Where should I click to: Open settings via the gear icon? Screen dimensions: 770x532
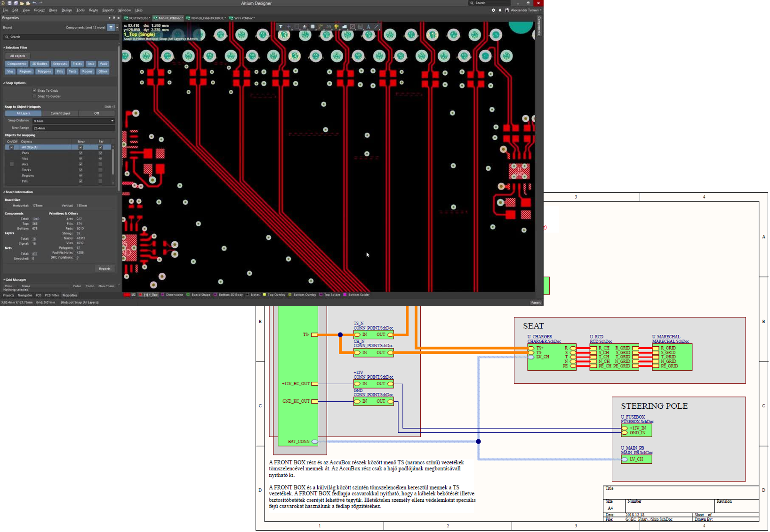(x=493, y=10)
